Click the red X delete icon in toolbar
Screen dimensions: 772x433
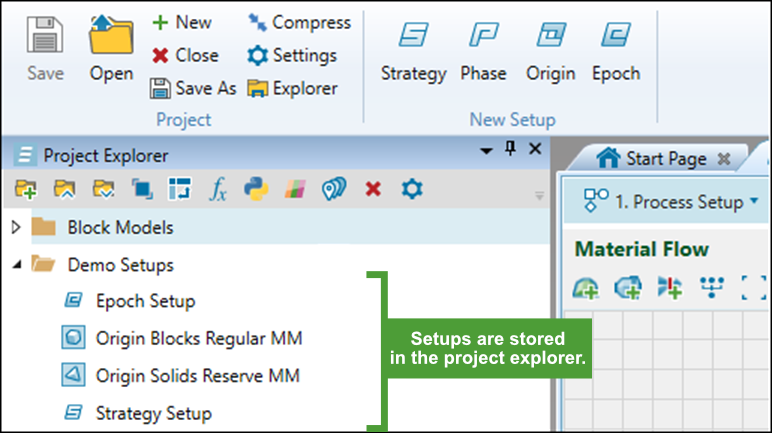click(373, 189)
